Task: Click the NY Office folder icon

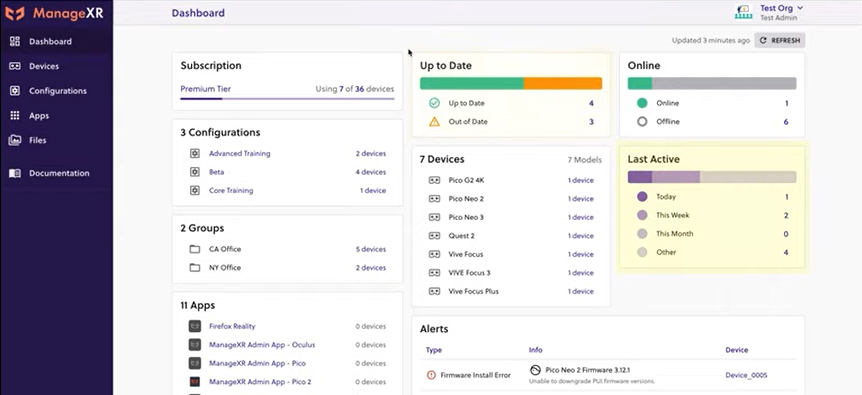Action: point(195,268)
